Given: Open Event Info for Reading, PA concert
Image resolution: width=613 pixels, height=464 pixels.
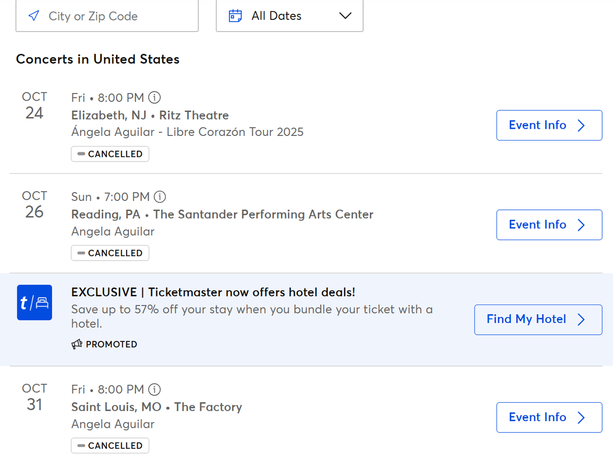Looking at the screenshot, I should coord(549,225).
